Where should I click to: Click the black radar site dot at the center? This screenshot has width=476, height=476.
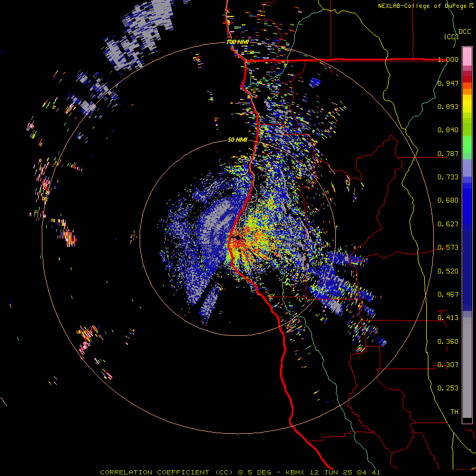pos(237,237)
